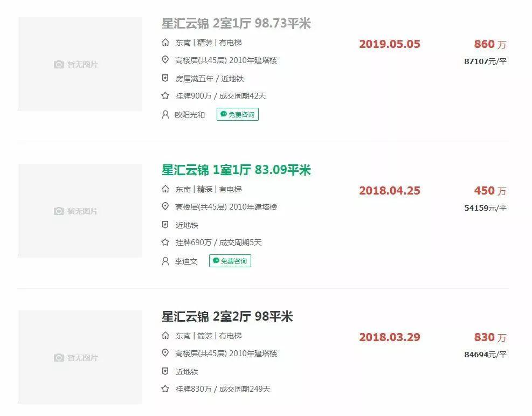Click the location pin icon in the first listing

[165, 60]
